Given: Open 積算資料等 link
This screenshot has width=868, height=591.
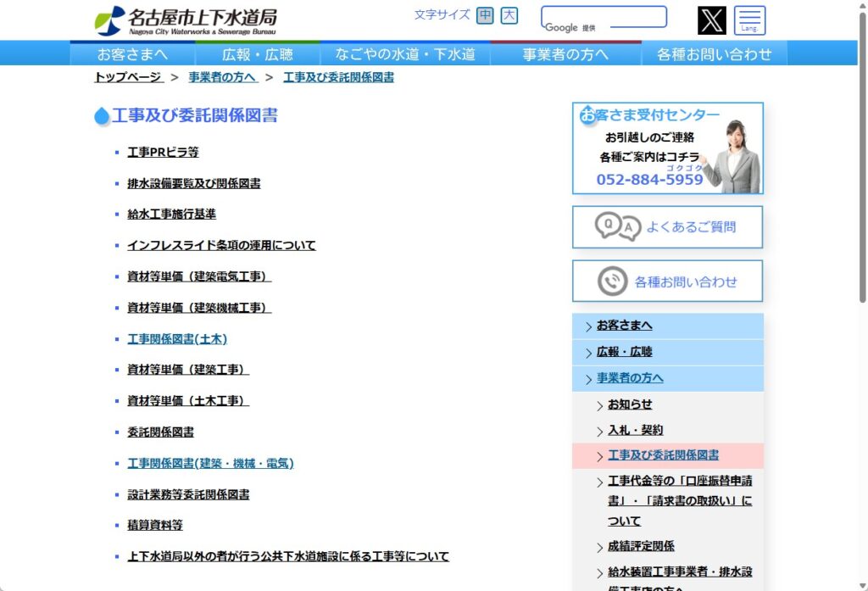Looking at the screenshot, I should (154, 526).
